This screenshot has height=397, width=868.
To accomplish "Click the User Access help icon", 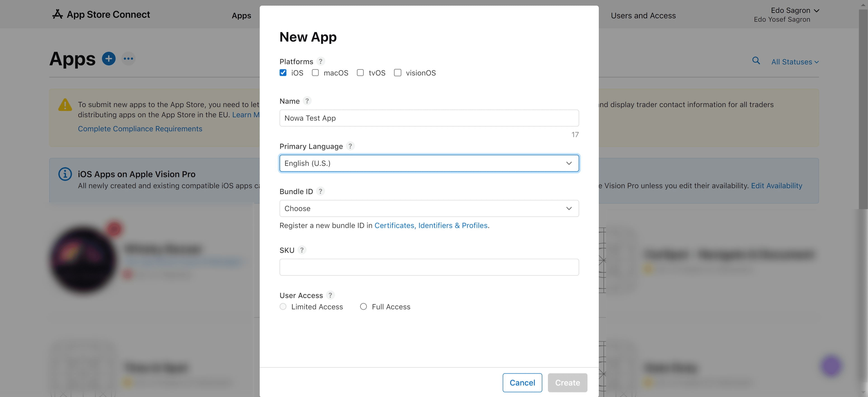I will pos(330,295).
